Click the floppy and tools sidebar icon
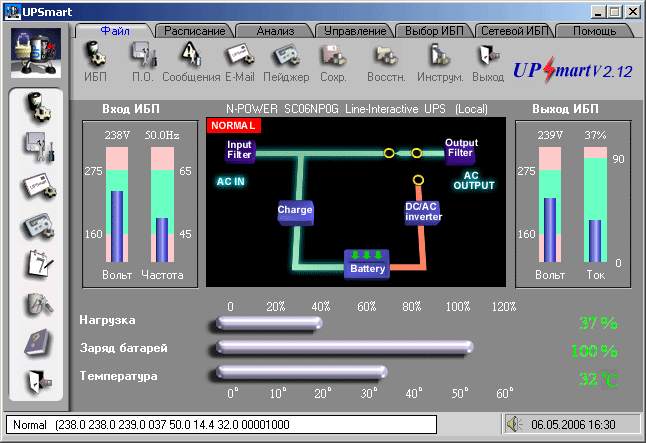Image resolution: width=646 pixels, height=443 pixels. 38,146
